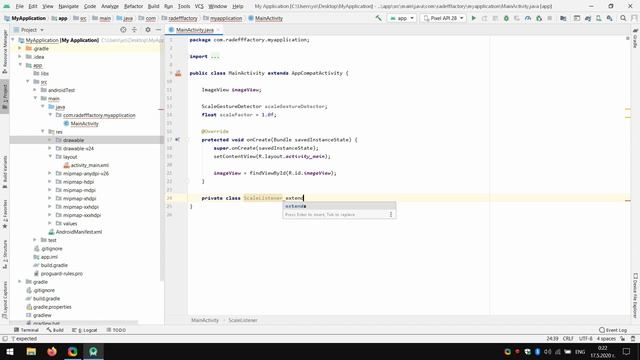This screenshot has width=640, height=360.
Task: Open the Search Everywhere magnifier icon
Action: (623, 18)
